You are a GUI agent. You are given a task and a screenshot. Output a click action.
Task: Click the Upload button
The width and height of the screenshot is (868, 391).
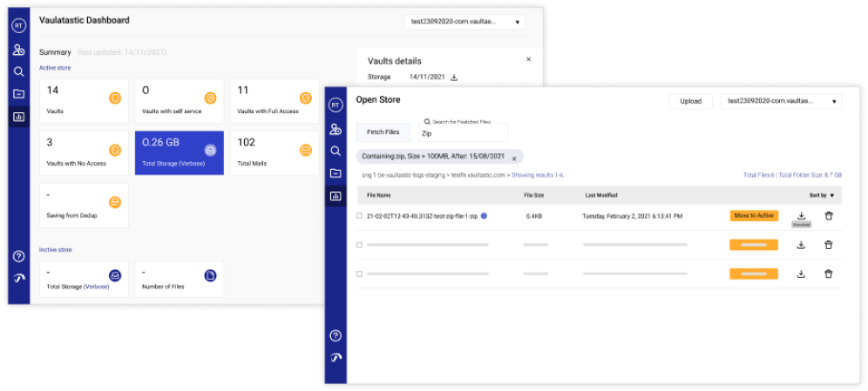click(x=690, y=101)
